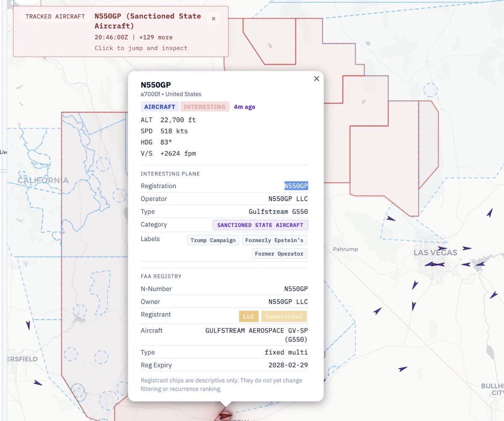This screenshot has width=504, height=421.
Task: Select the aircraft icon farthest south of Pahrump
Action: (403, 369)
